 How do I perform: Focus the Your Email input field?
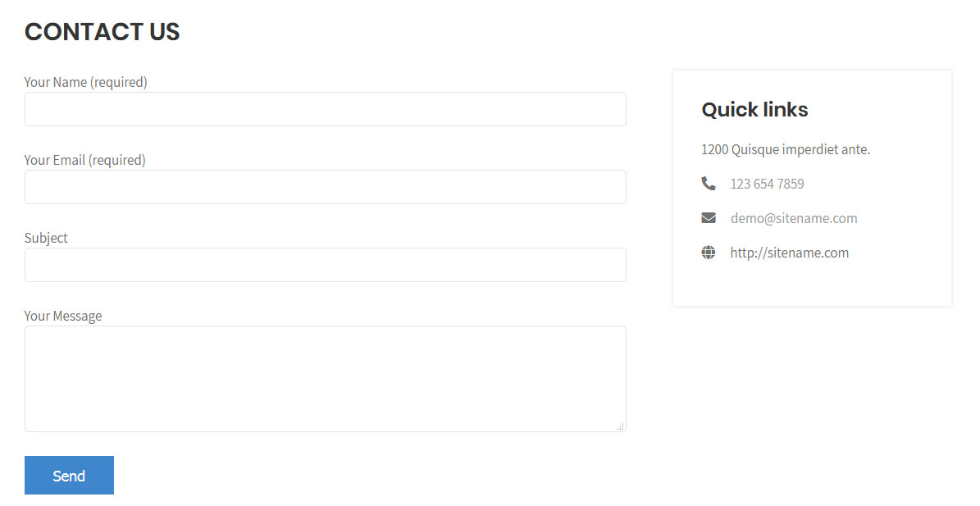coord(325,187)
